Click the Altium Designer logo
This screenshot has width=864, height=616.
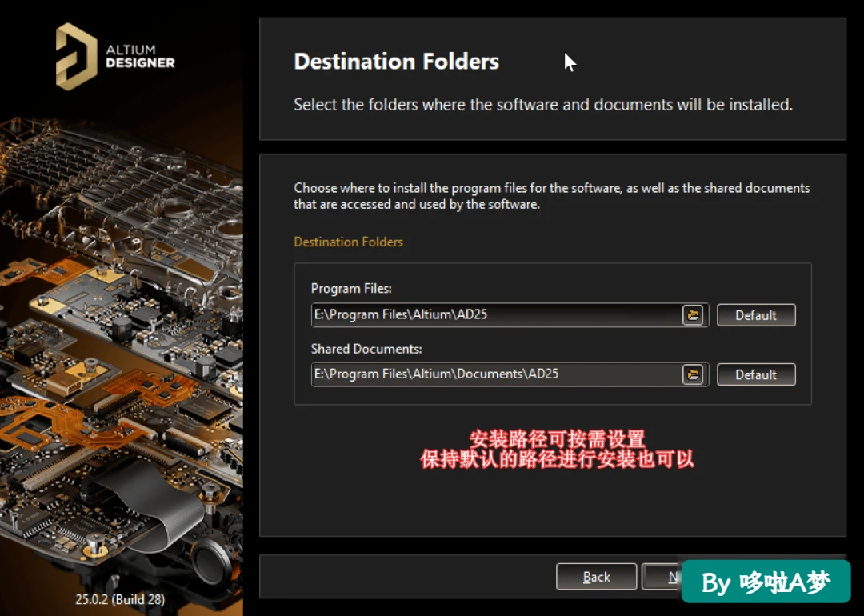(115, 56)
